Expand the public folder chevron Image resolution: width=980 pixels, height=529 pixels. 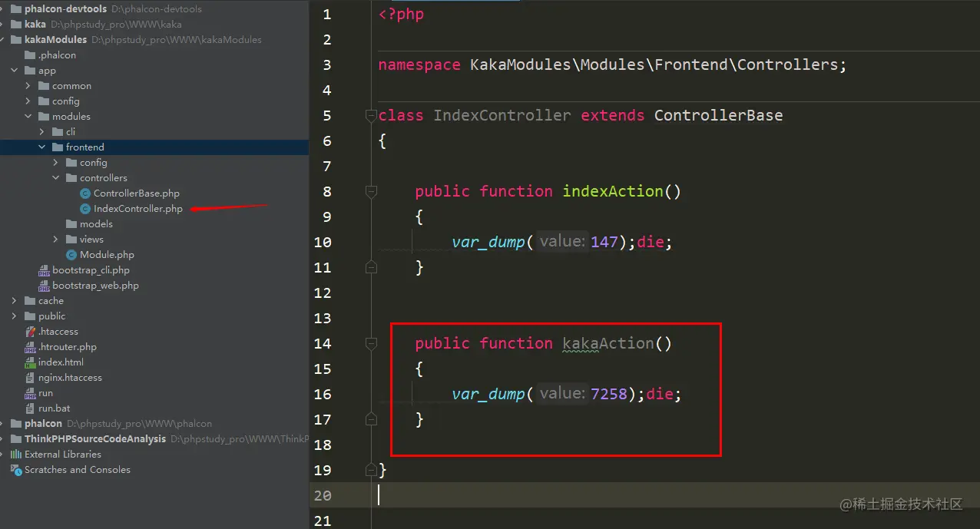pyautogui.click(x=15, y=316)
